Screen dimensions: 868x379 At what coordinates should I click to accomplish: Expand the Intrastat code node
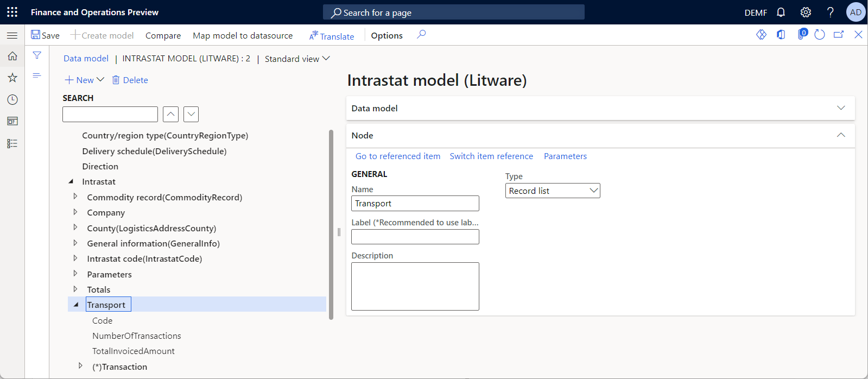pos(75,258)
